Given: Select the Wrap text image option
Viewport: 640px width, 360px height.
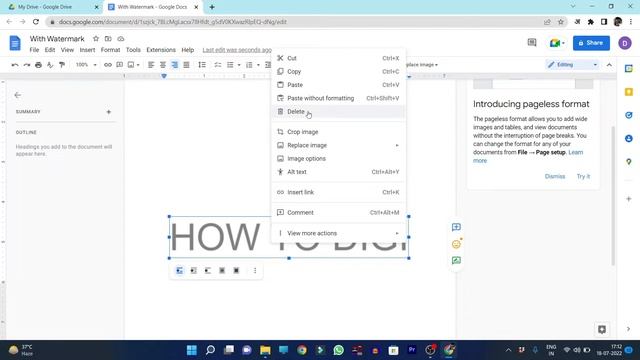Looking at the screenshot, I should tap(193, 271).
